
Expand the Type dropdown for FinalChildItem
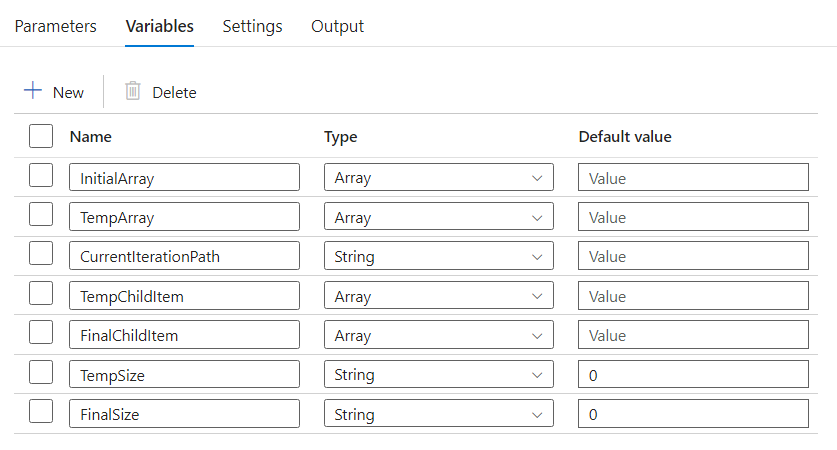(x=438, y=335)
